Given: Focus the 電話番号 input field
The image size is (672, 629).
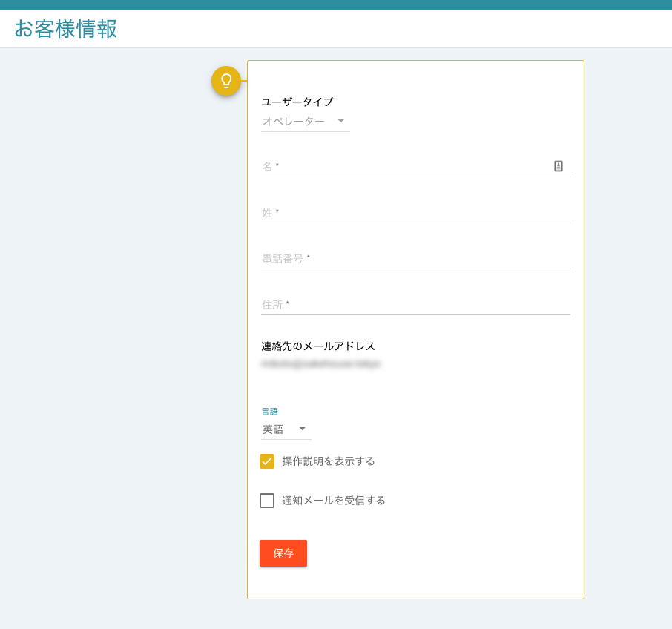Looking at the screenshot, I should [x=415, y=259].
